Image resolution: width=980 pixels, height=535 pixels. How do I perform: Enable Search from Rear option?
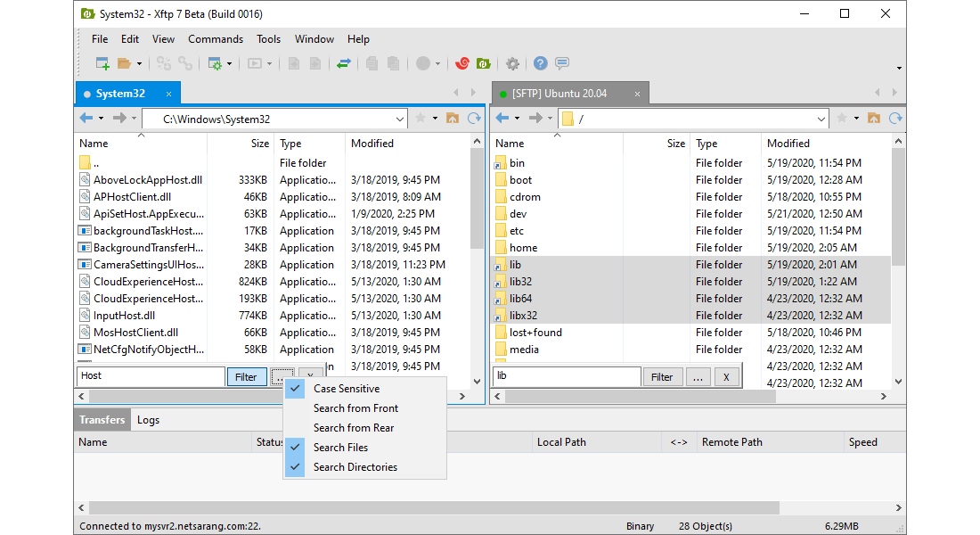pyautogui.click(x=365, y=428)
